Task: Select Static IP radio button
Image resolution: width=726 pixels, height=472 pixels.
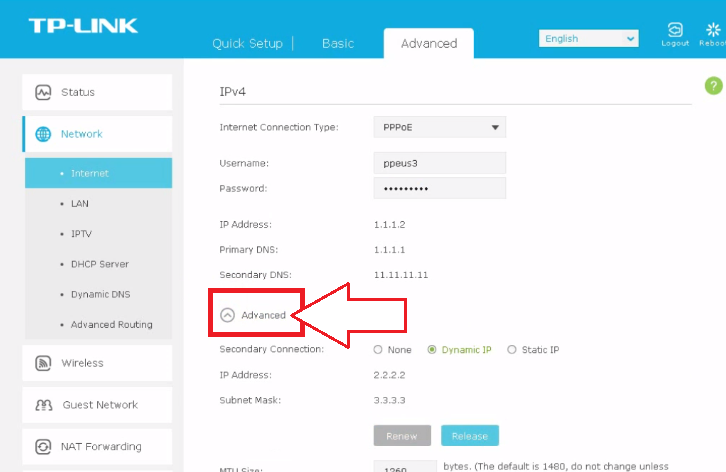Action: [512, 350]
